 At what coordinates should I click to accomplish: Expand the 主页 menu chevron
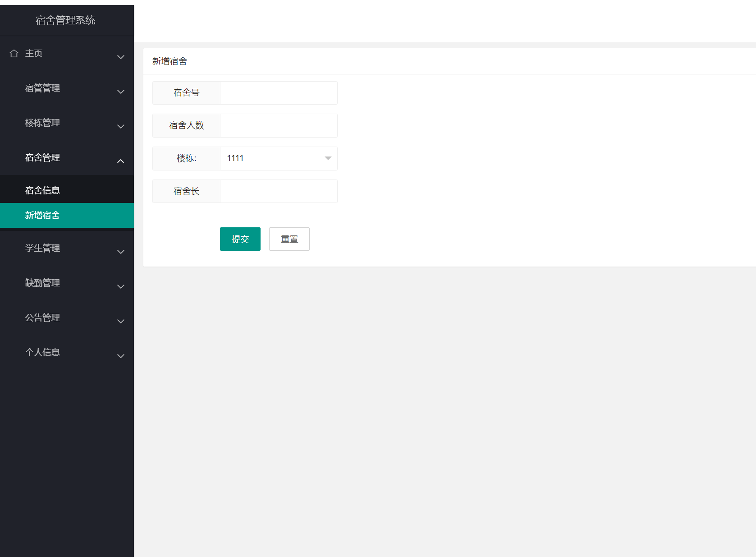tap(121, 57)
